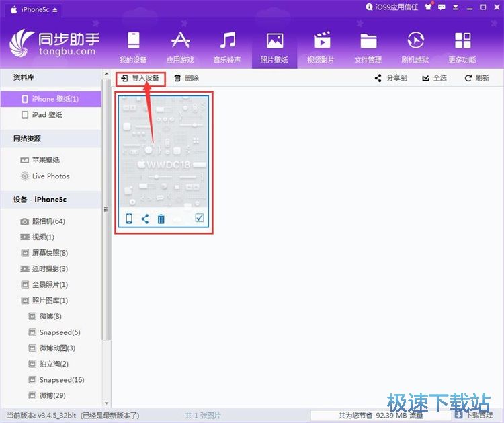The image size is (504, 423).
Task: Open the 微博动图(3) album
Action: tap(51, 348)
